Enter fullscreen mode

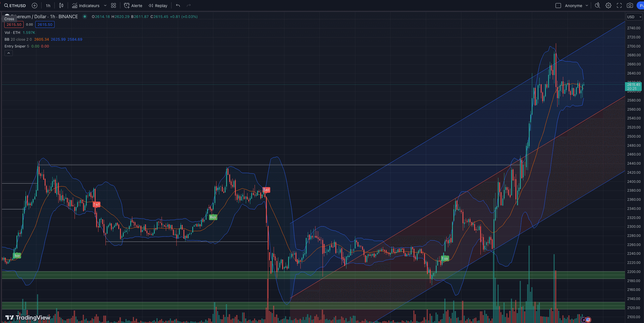tap(619, 5)
